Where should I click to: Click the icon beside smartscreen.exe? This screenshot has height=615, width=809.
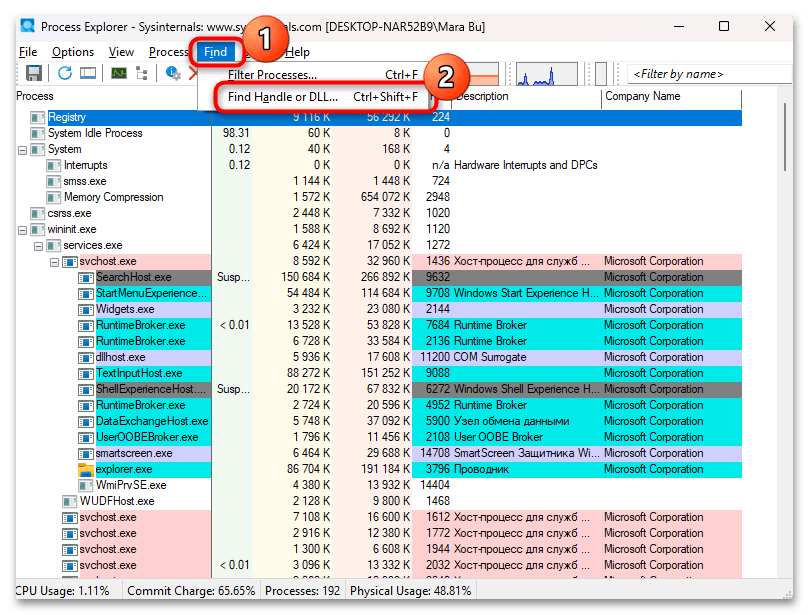[86, 454]
